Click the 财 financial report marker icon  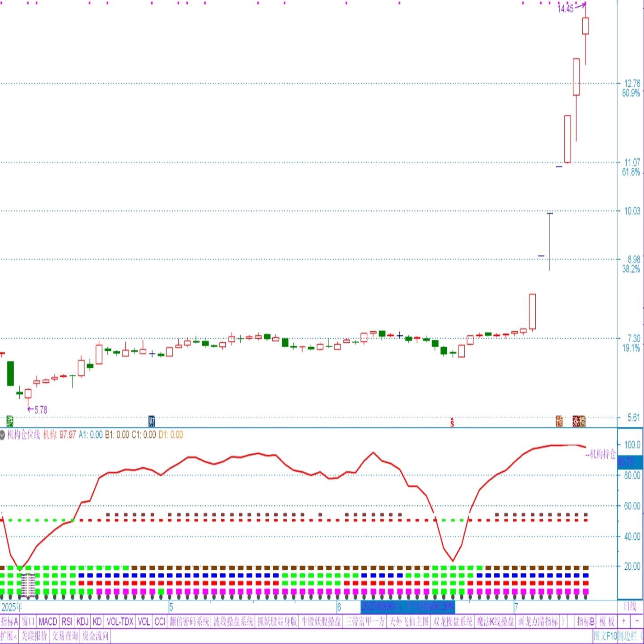pyautogui.click(x=152, y=421)
